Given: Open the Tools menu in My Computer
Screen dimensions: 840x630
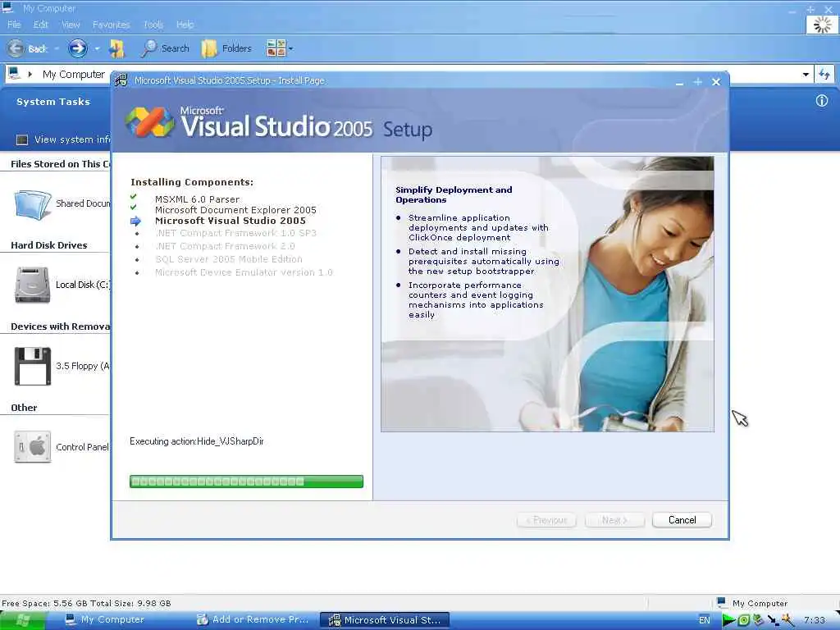Looking at the screenshot, I should (153, 25).
